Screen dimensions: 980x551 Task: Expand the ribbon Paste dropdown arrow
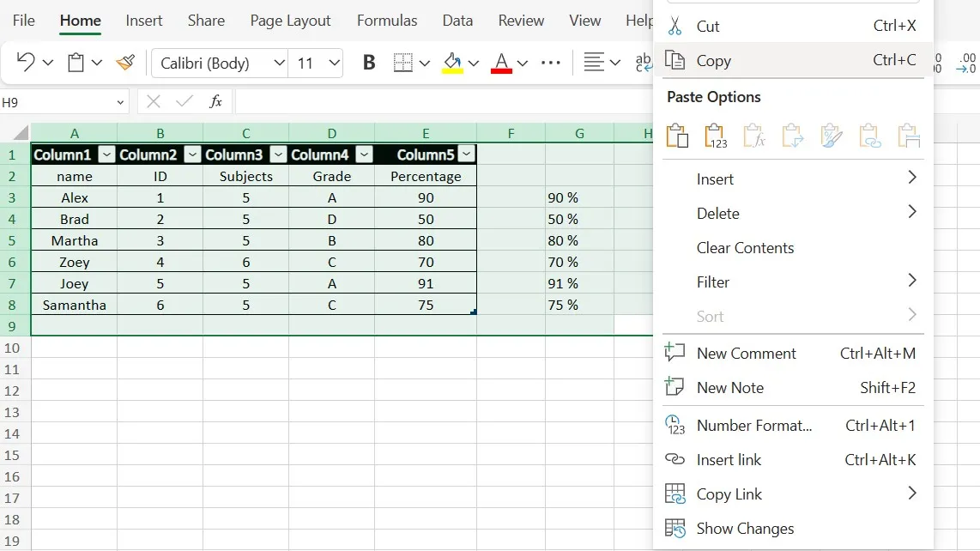pyautogui.click(x=97, y=63)
